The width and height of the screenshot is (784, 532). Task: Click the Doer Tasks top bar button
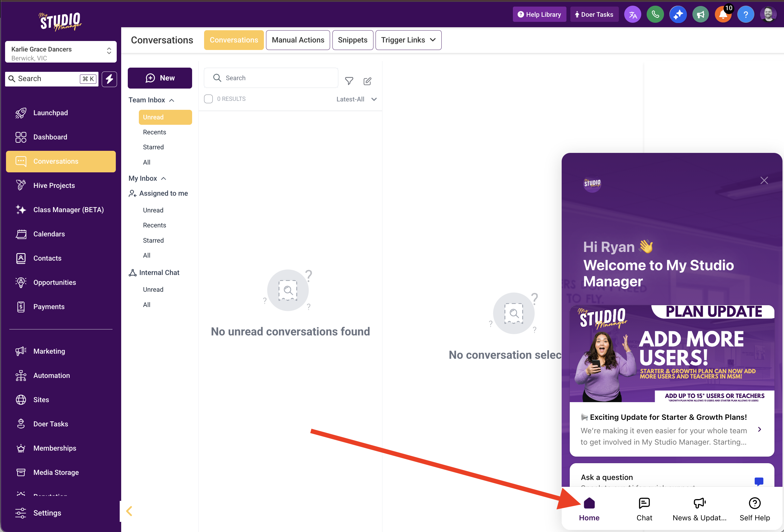click(594, 14)
